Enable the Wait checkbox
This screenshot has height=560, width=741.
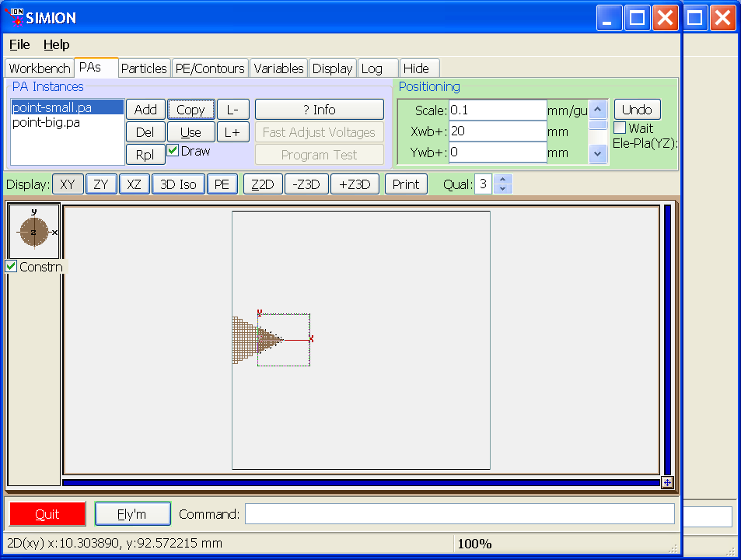pyautogui.click(x=620, y=128)
